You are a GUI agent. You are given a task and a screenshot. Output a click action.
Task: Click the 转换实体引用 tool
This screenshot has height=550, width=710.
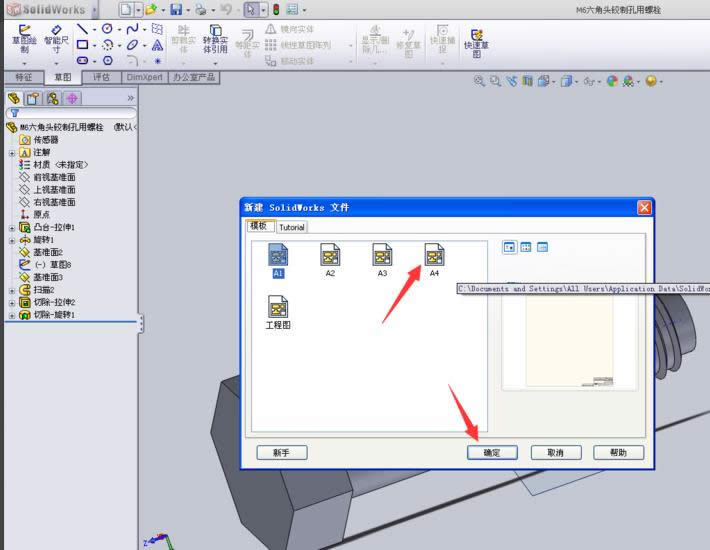(x=215, y=39)
